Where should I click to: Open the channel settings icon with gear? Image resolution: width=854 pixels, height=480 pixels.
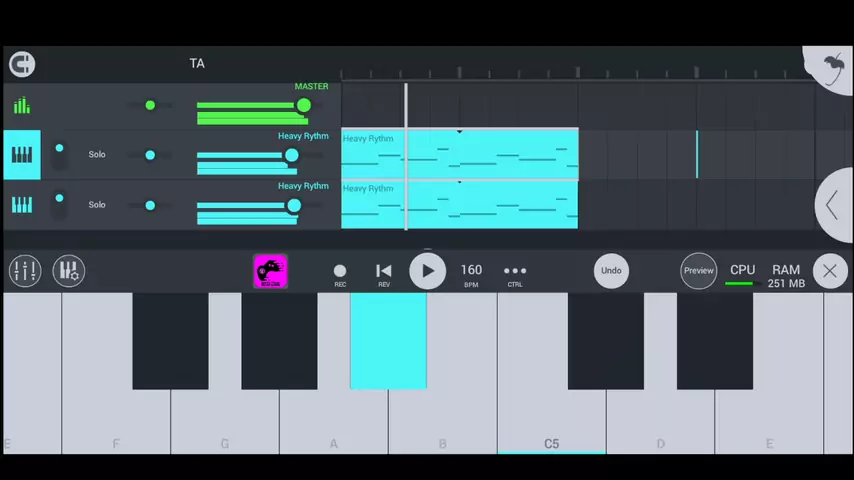pyautogui.click(x=68, y=271)
